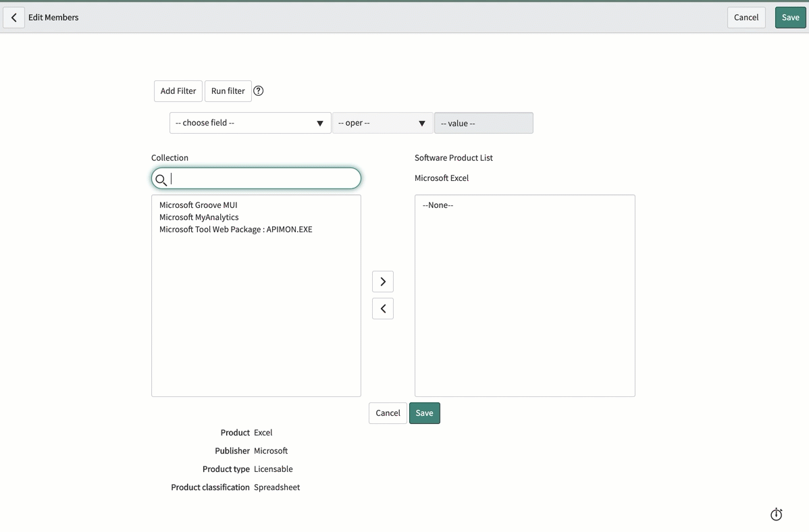Click the Collection label
Screen dimensions: 809x532
169,158
